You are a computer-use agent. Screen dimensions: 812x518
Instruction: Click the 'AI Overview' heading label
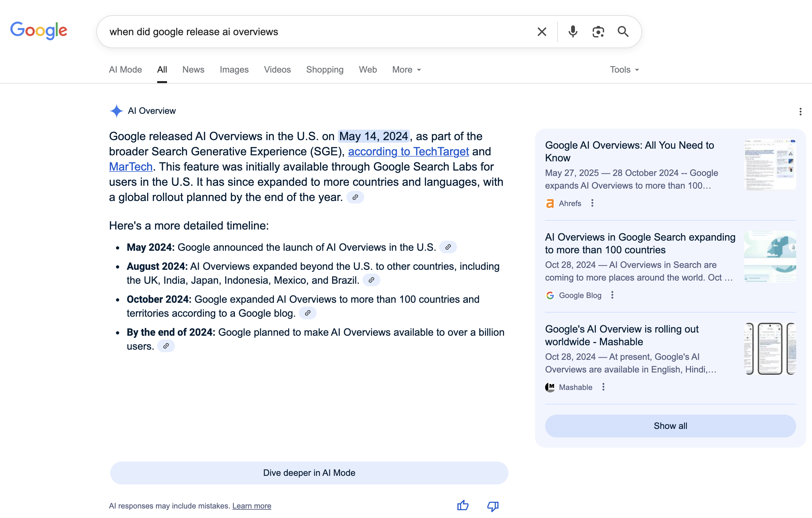click(x=152, y=111)
